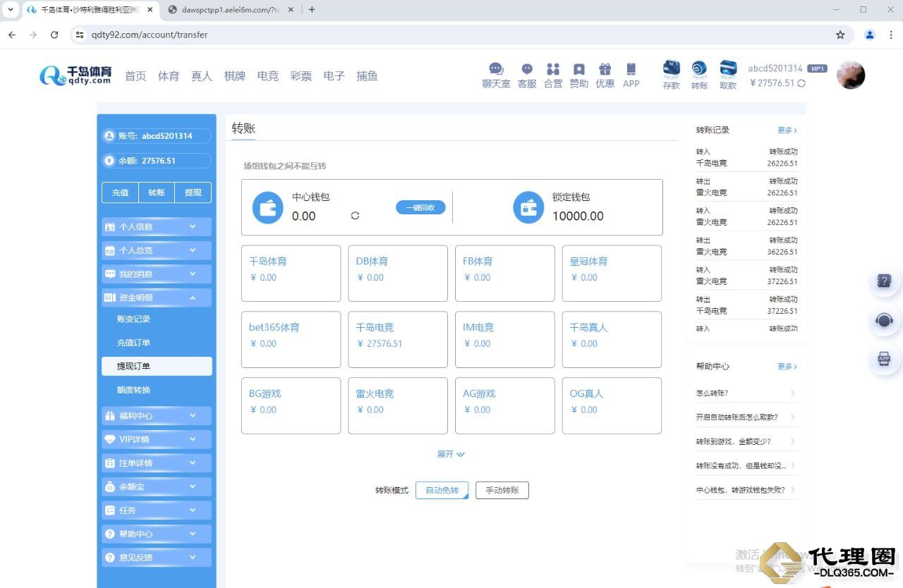The height and width of the screenshot is (588, 903).
Task: Click the 锁定钱包 locked wallet icon
Action: pos(528,208)
